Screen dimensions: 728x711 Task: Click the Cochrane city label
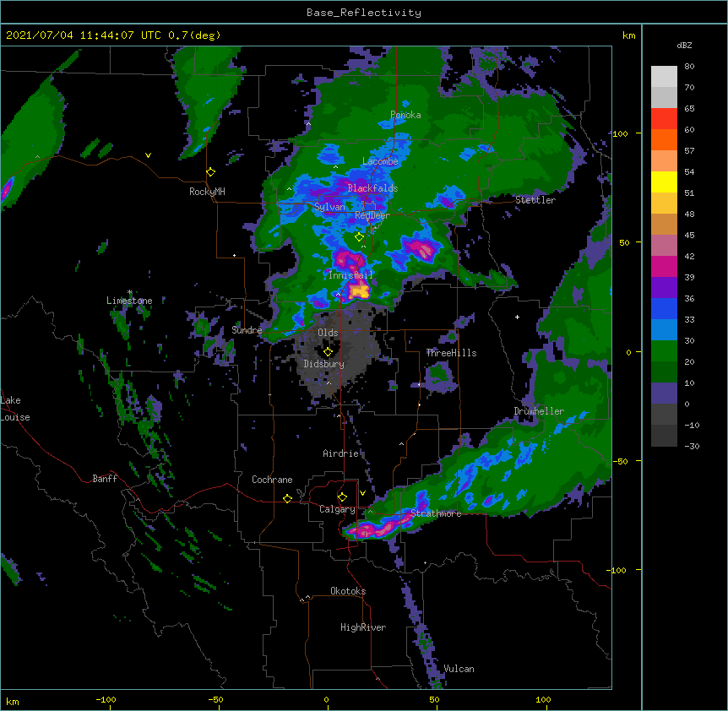272,480
